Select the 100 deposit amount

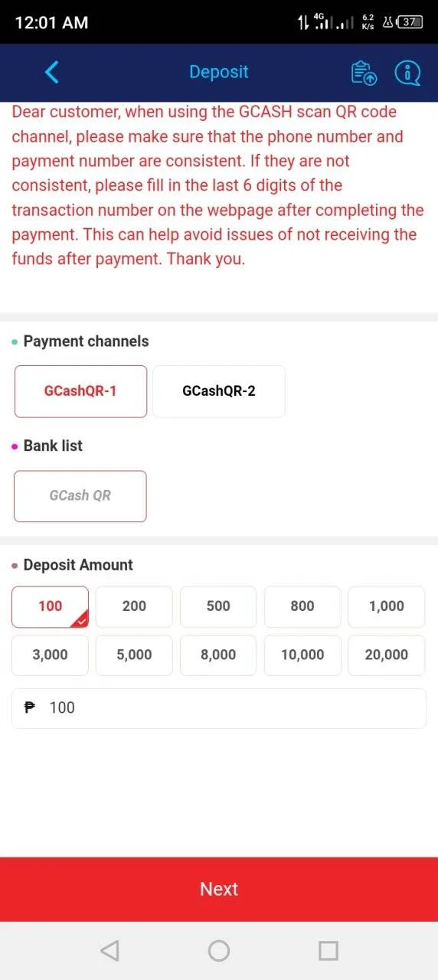pos(50,606)
